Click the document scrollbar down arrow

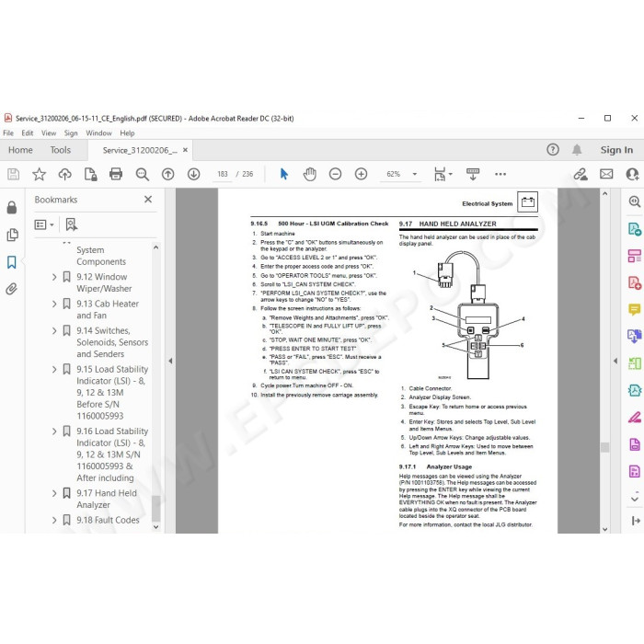click(x=605, y=529)
